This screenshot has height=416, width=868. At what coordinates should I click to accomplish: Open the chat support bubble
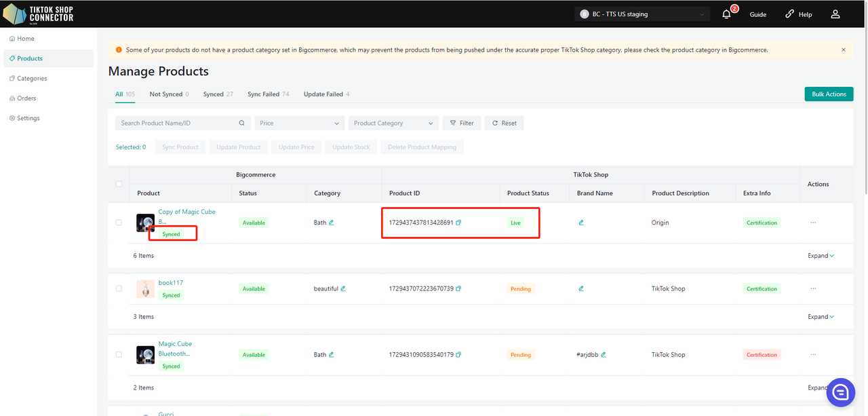coord(841,392)
